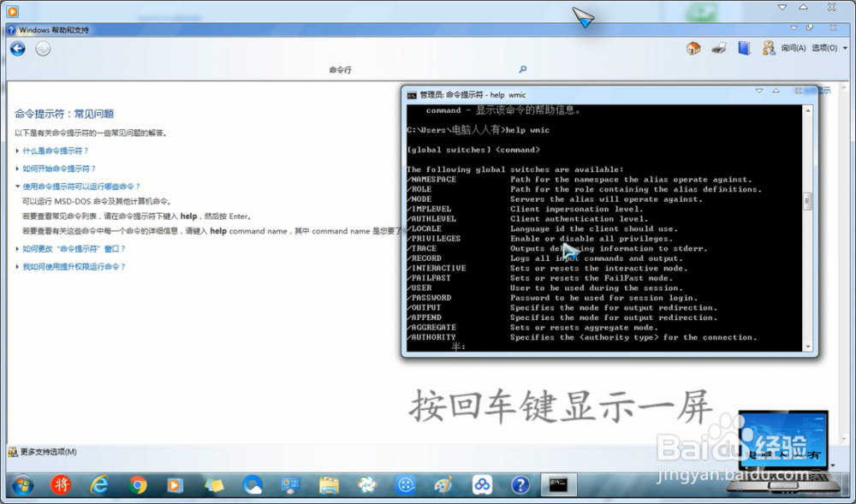Switch to command prompt taskbar button

[558, 484]
